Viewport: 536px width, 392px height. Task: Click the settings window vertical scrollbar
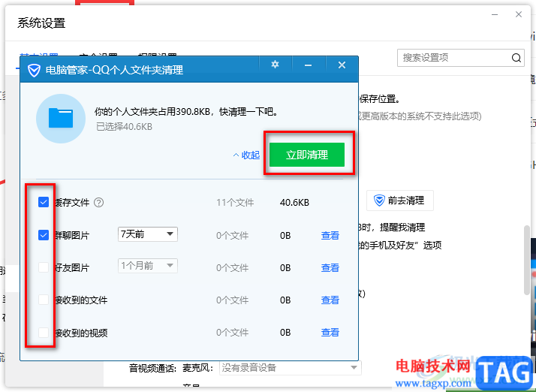point(527,260)
